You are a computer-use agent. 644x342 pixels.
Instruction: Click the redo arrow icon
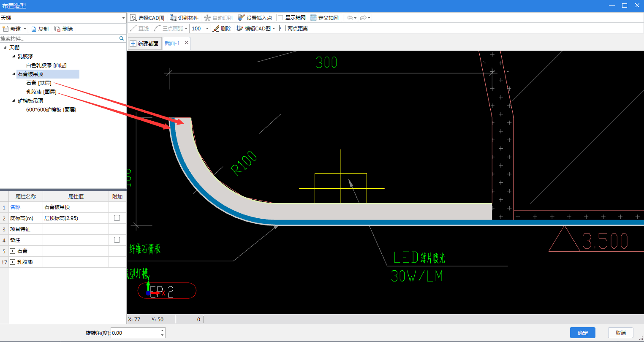point(363,18)
